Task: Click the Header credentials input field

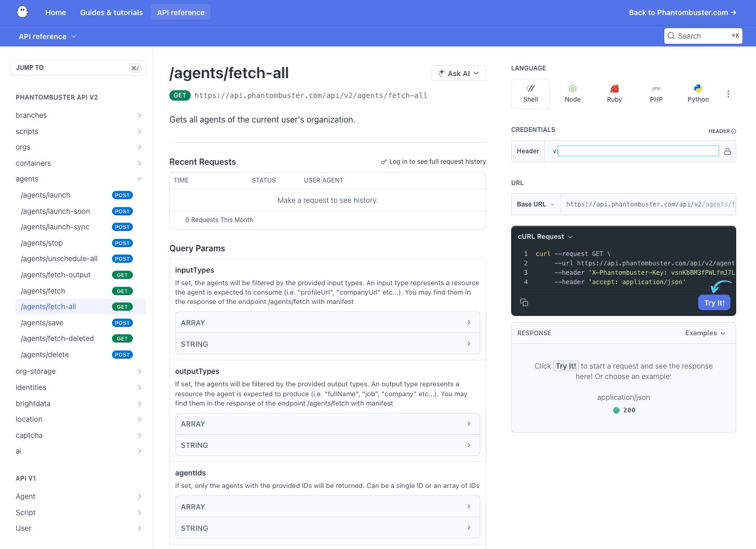Action: [638, 151]
